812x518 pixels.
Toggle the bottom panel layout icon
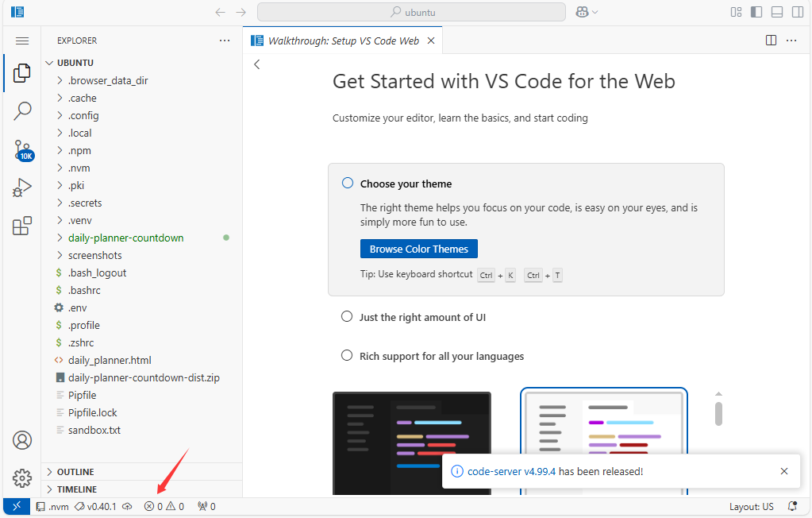[777, 12]
